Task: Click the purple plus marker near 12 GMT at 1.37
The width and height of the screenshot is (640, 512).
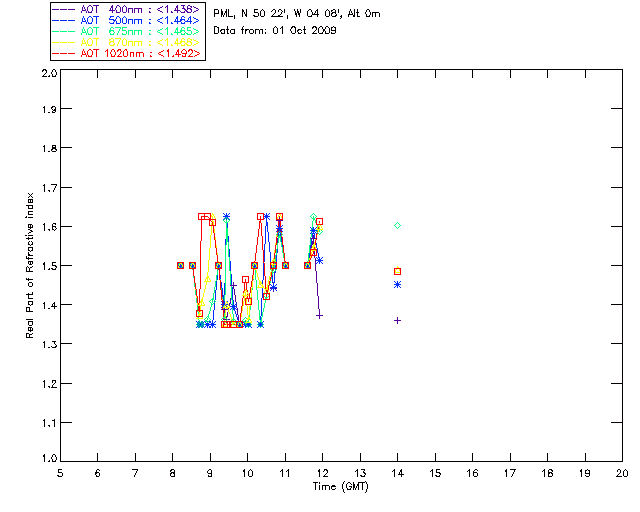Action: (320, 316)
